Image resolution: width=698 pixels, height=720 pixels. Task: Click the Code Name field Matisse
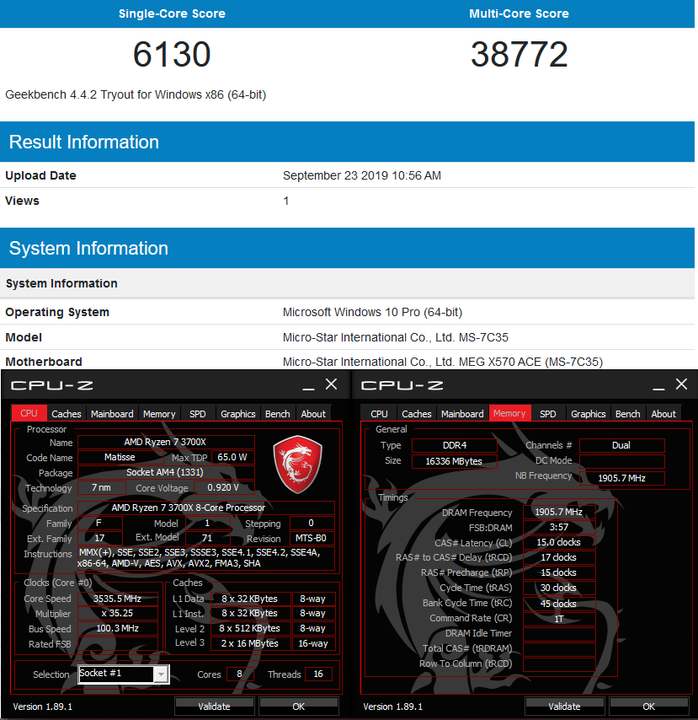pyautogui.click(x=120, y=457)
